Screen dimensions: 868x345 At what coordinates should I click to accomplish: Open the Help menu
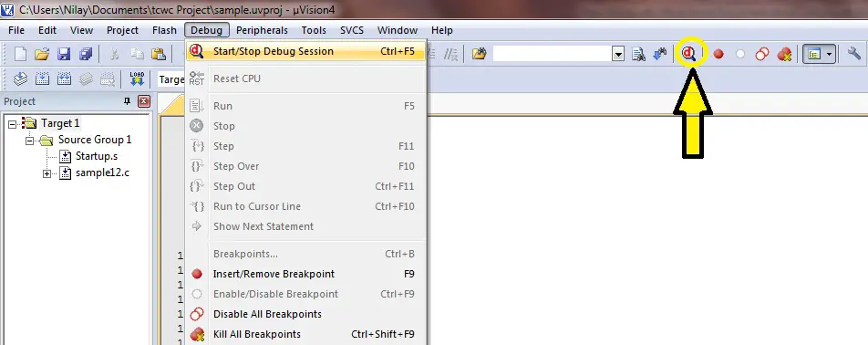441,30
